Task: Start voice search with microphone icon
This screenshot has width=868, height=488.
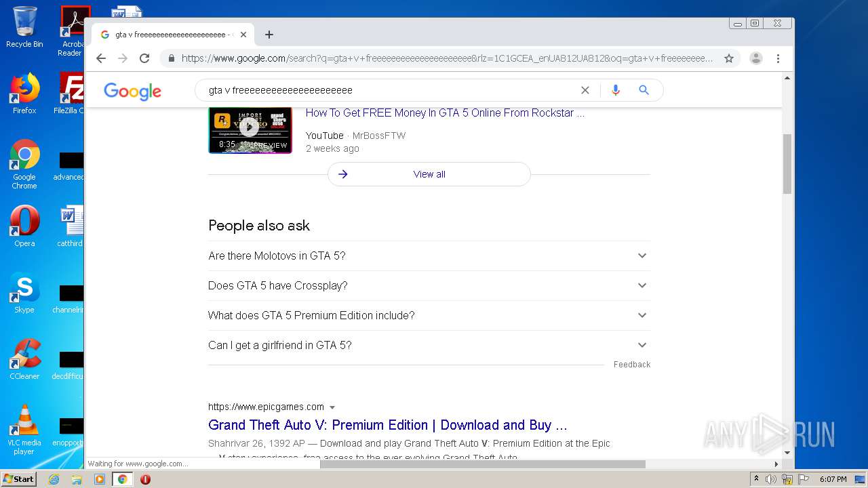Action: click(616, 90)
